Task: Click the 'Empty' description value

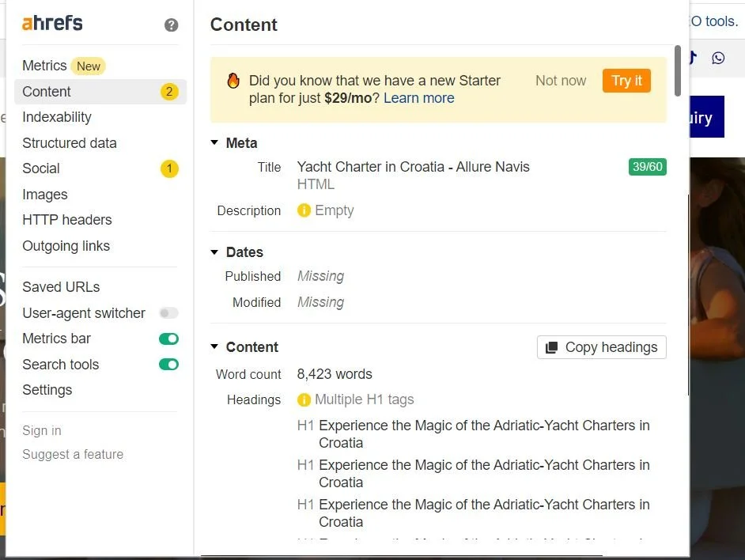Action: click(x=335, y=210)
